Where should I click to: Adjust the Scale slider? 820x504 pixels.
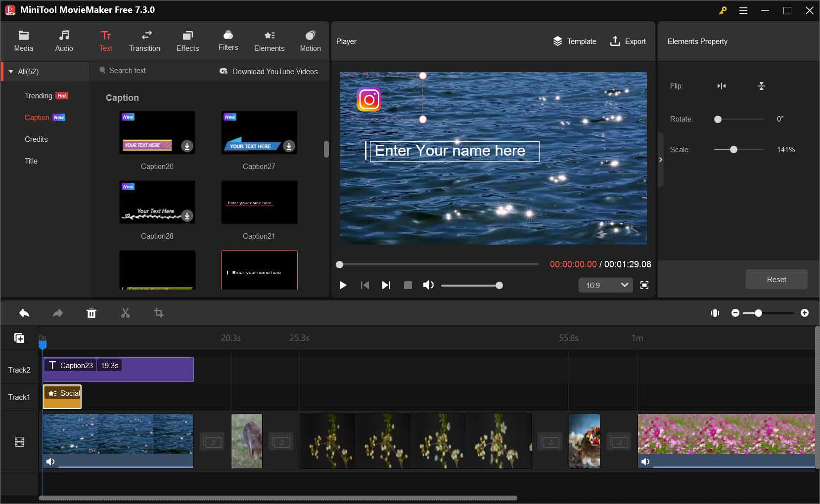pyautogui.click(x=739, y=149)
